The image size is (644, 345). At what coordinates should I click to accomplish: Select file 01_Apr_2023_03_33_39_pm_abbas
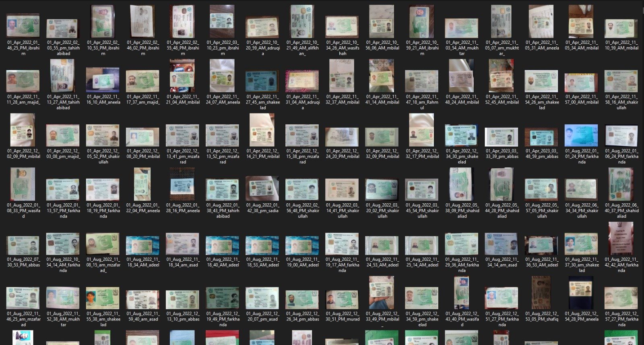(502, 137)
